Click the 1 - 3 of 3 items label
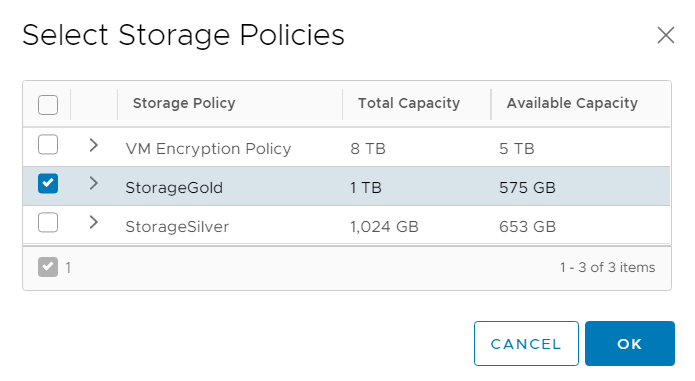The height and width of the screenshot is (381, 695). pos(607,268)
